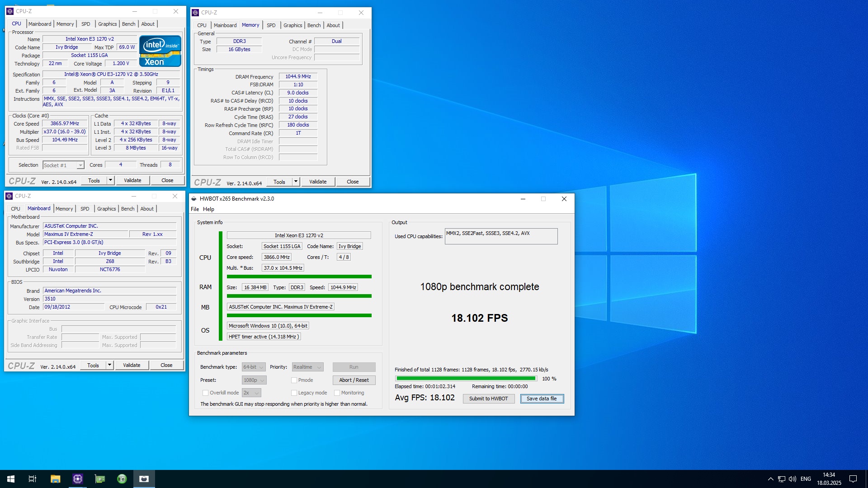Click Intel Xeon logo in CPU-Z
Screen dimensions: 868x488
[x=160, y=51]
